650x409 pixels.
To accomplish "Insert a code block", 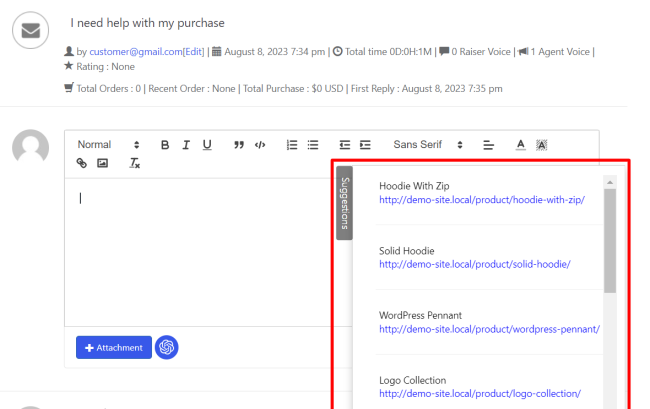I will [260, 145].
